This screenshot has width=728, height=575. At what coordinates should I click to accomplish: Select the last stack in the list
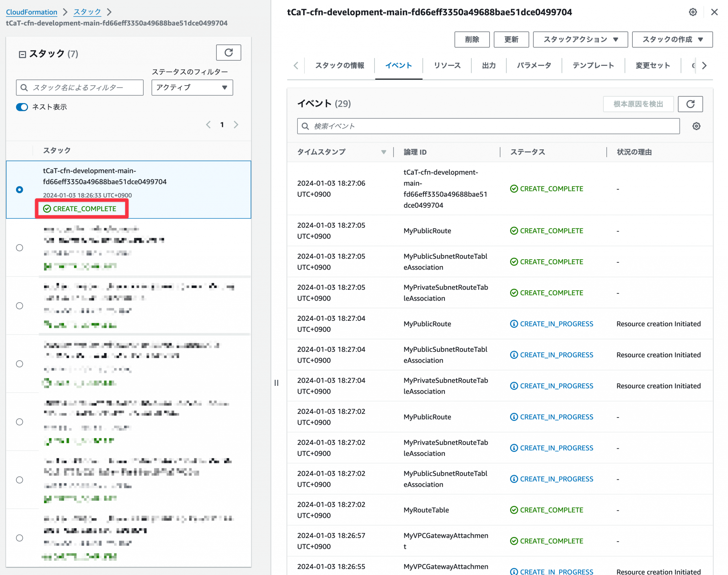point(20,538)
